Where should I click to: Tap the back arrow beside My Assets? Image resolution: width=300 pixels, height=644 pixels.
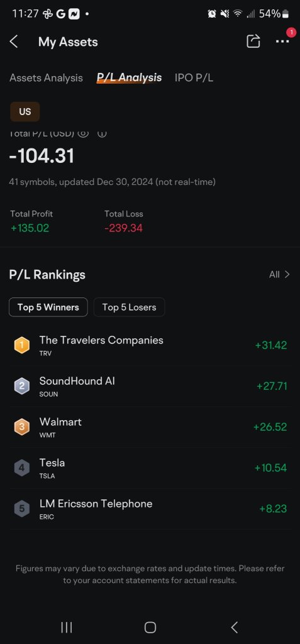[14, 42]
